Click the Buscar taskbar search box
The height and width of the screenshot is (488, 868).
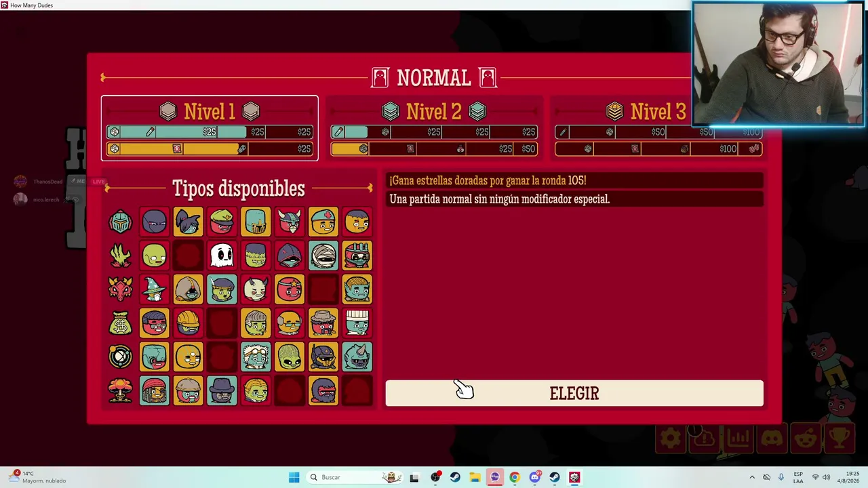355,477
